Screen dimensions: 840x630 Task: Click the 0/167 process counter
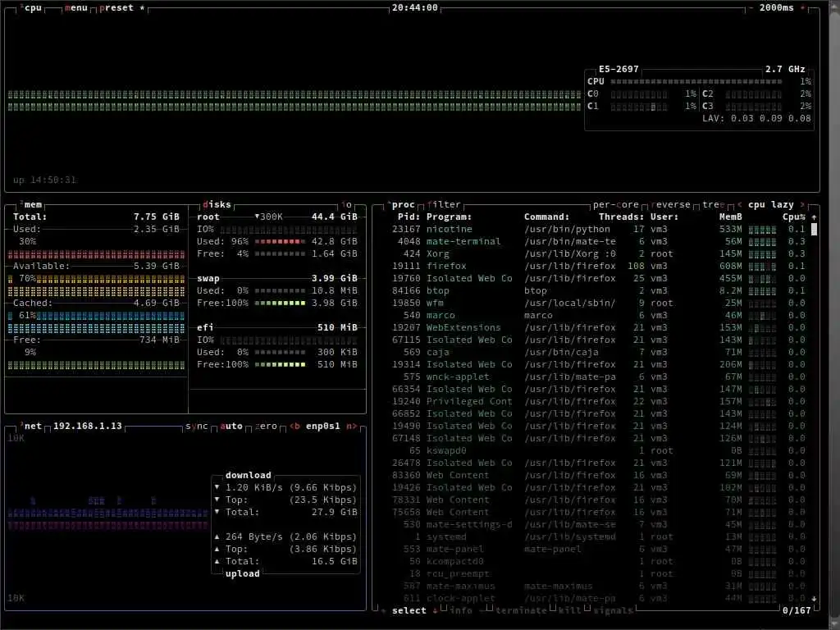[797, 610]
